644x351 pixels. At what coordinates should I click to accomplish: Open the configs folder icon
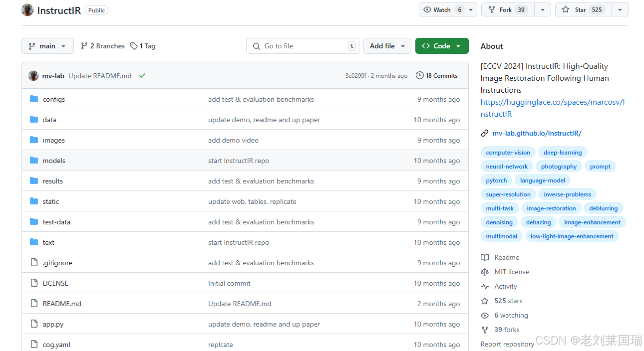(34, 99)
